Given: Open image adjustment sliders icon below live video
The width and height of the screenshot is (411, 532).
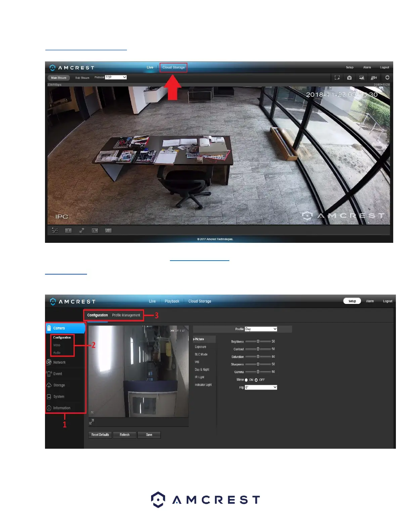Looking at the screenshot, I should 55,230.
